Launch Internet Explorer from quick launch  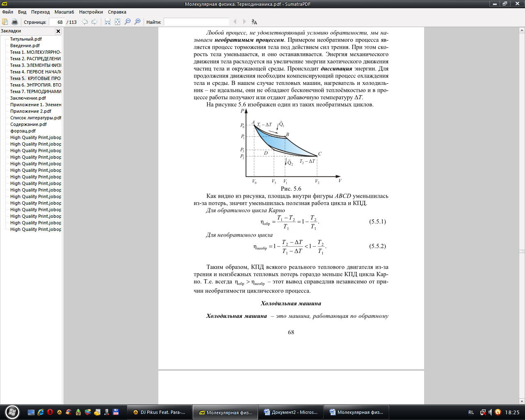click(41, 412)
